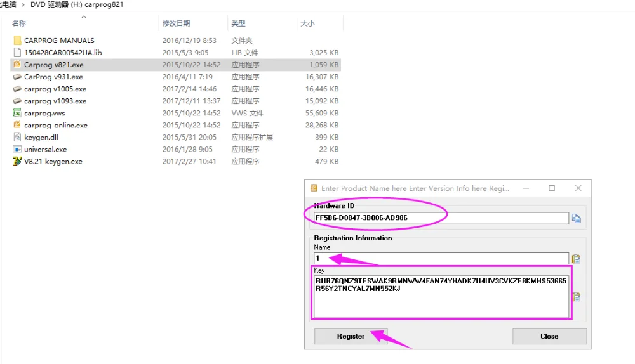Screen dimensions: 635x364
Task: Click the CarProg v931.exe file icon
Action: tap(17, 77)
